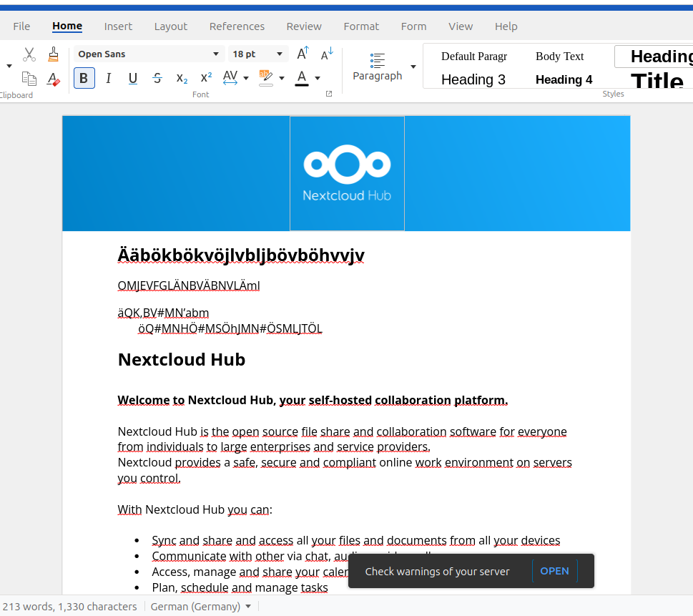
Task: Toggle Bold formatting off
Action: point(84,78)
